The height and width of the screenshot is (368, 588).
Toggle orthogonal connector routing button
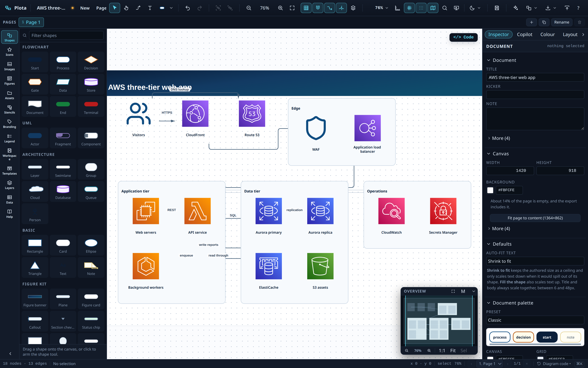click(x=329, y=8)
